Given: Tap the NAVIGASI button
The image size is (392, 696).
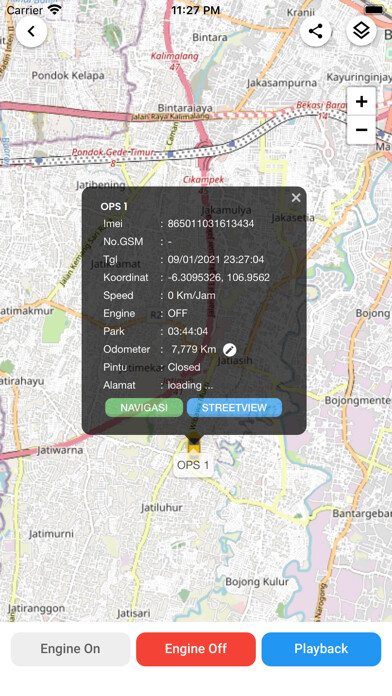Looking at the screenshot, I should click(144, 407).
